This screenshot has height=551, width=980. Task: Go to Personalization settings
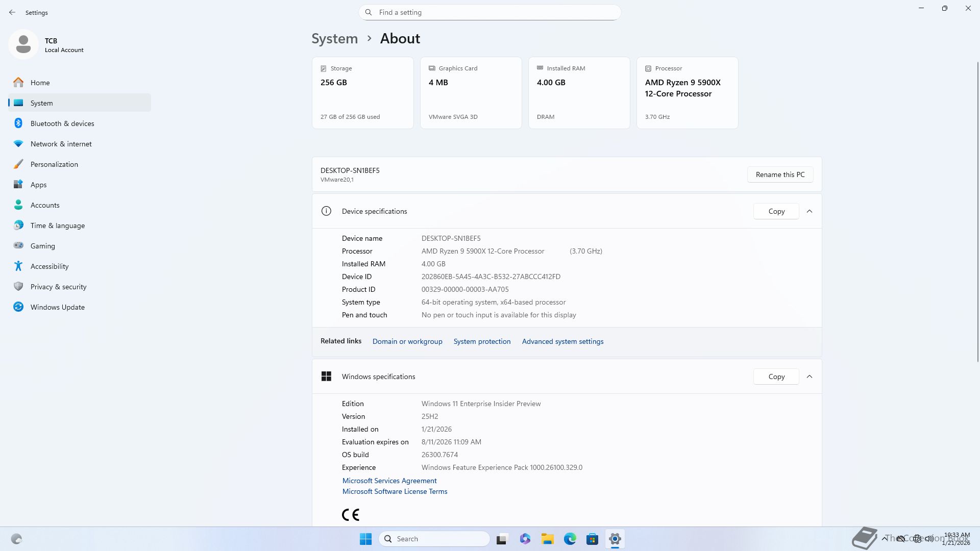pos(54,164)
